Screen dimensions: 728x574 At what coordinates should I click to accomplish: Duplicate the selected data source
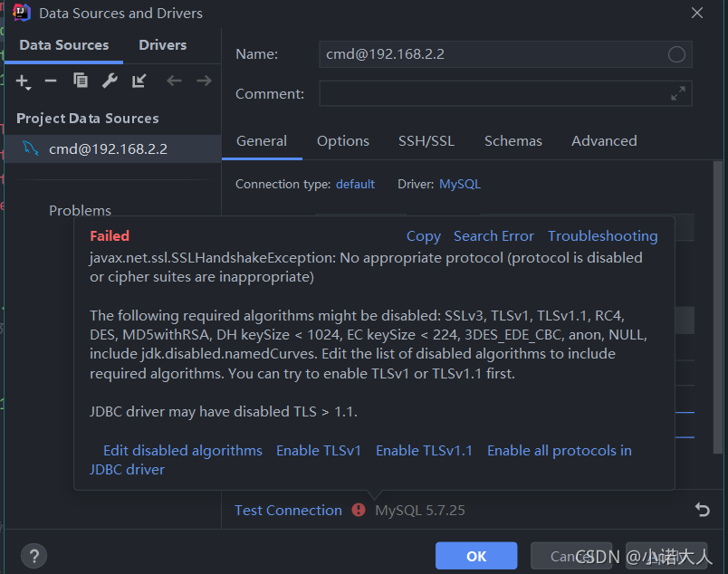pos(81,81)
